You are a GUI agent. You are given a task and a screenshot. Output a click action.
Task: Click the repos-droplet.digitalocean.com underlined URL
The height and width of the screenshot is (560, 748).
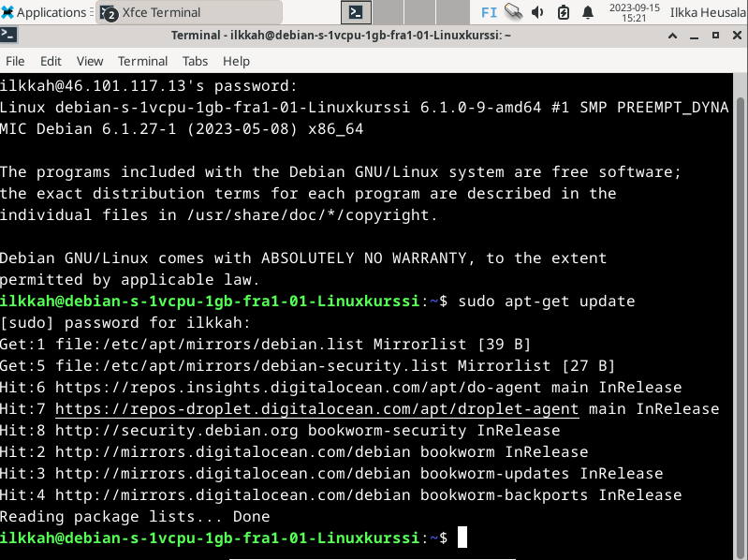316,409
